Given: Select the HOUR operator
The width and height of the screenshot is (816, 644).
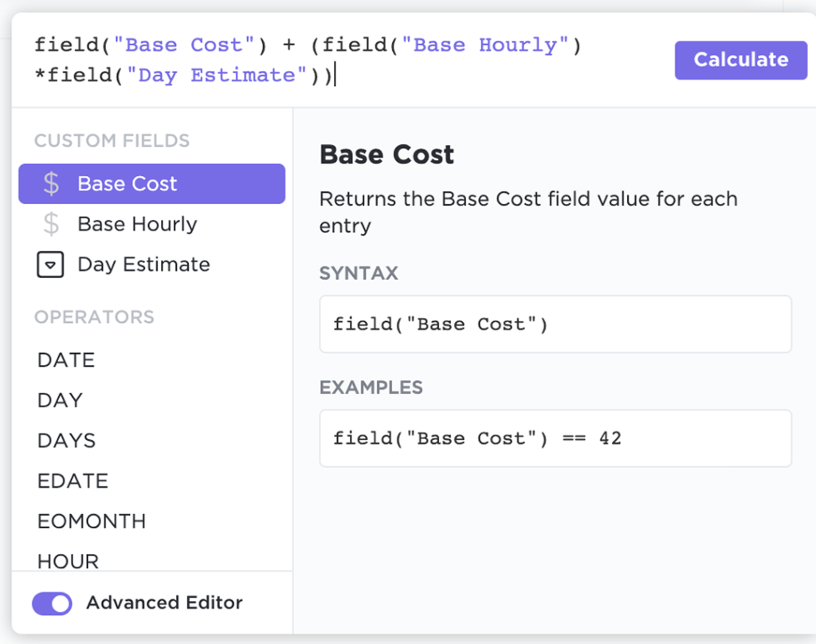Looking at the screenshot, I should (68, 561).
